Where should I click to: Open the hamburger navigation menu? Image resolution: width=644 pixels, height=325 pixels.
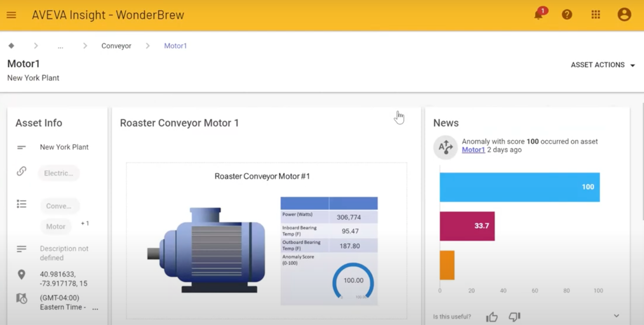point(11,15)
